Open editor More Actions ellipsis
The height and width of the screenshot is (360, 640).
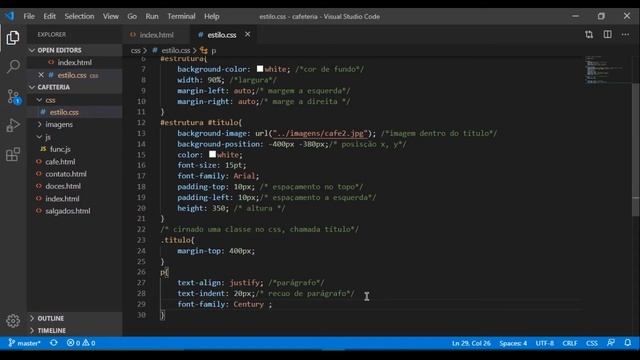[x=625, y=35]
